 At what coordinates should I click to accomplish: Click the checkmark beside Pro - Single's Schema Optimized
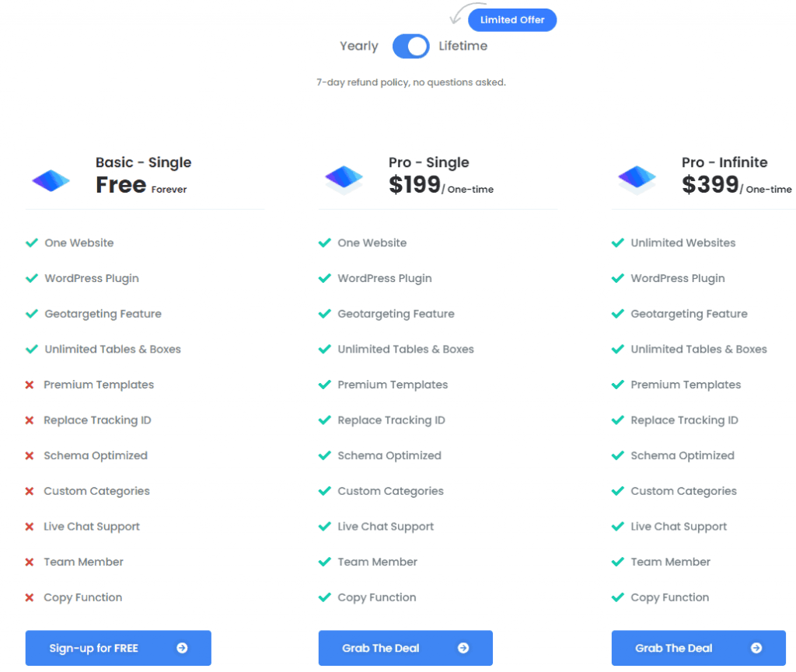[x=324, y=456]
